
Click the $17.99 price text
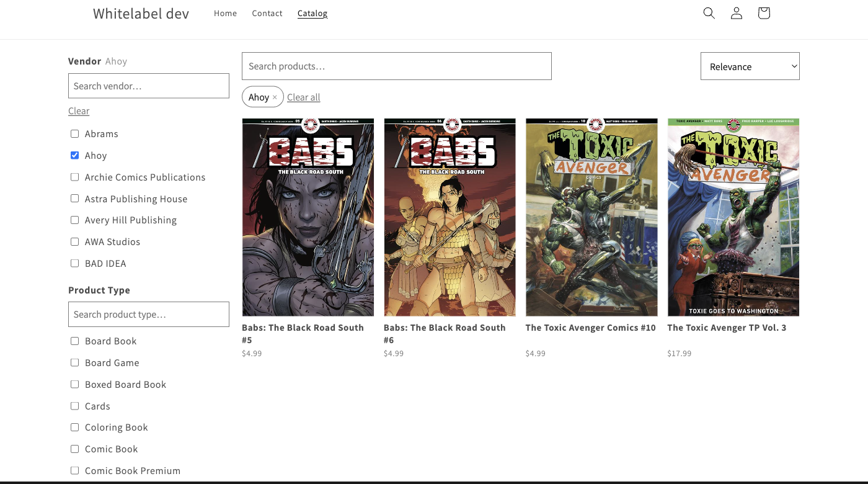point(680,354)
